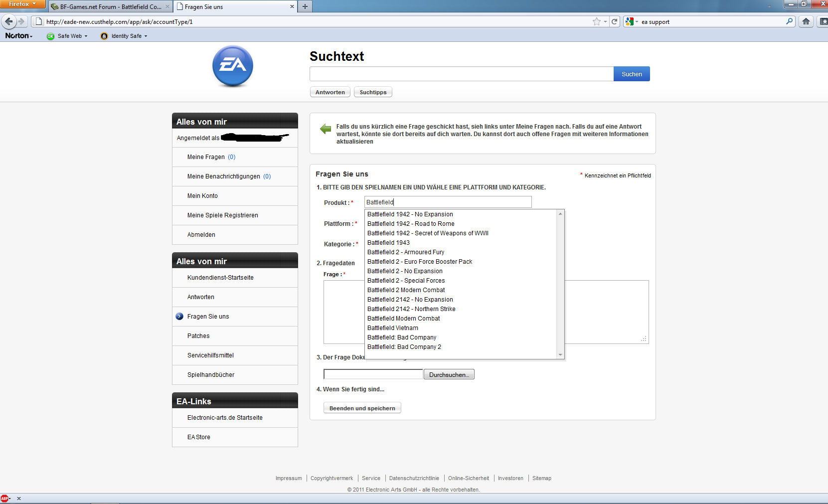
Task: Open Spielhandbücher sidebar item
Action: (x=235, y=375)
